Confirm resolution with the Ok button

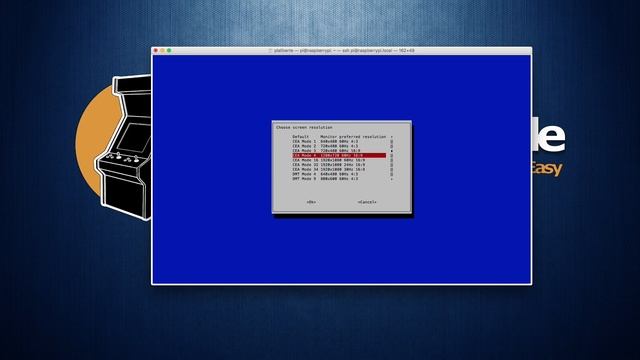pos(311,202)
